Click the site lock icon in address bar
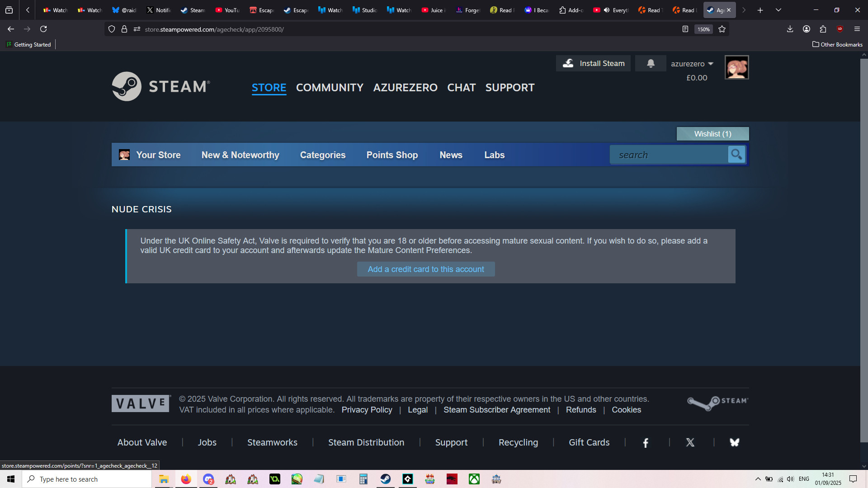 coord(124,29)
